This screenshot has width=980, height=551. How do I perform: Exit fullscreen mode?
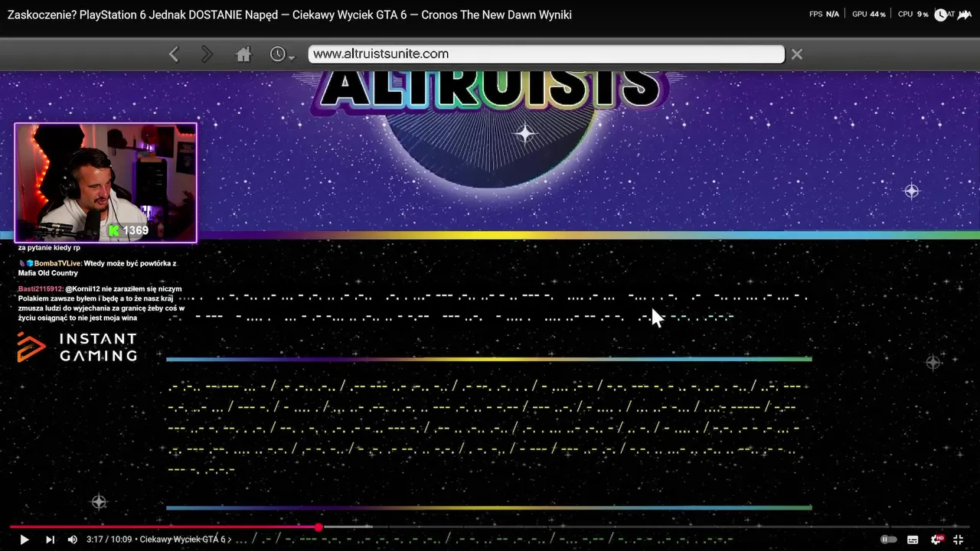coord(958,540)
